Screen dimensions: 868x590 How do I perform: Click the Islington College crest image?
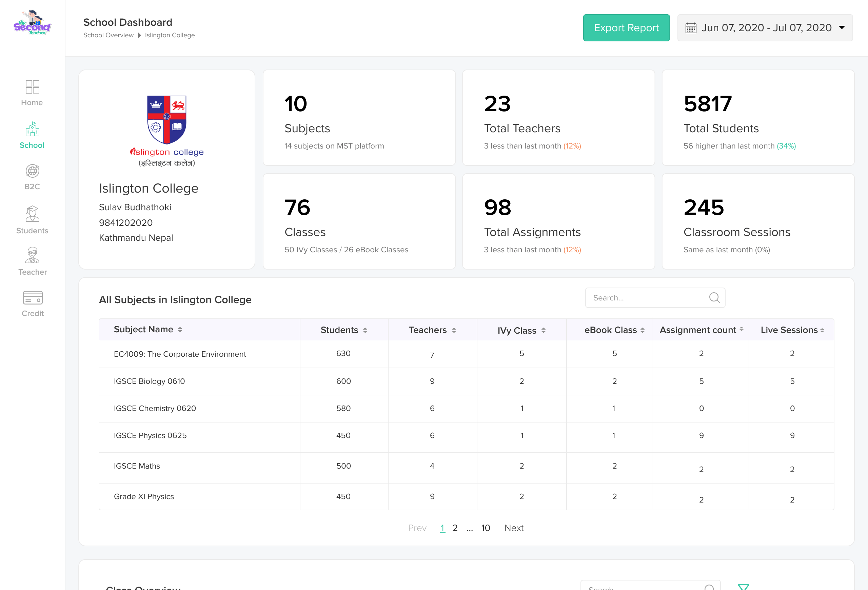coord(166,119)
